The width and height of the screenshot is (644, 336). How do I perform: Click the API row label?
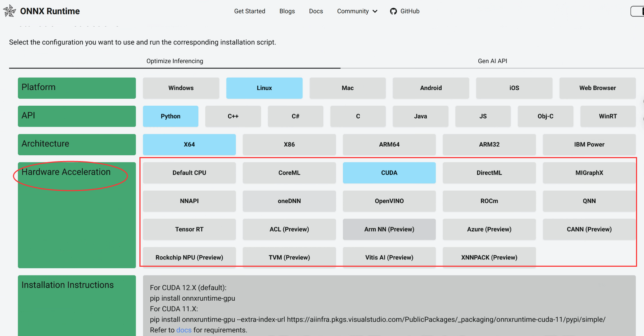pos(77,116)
